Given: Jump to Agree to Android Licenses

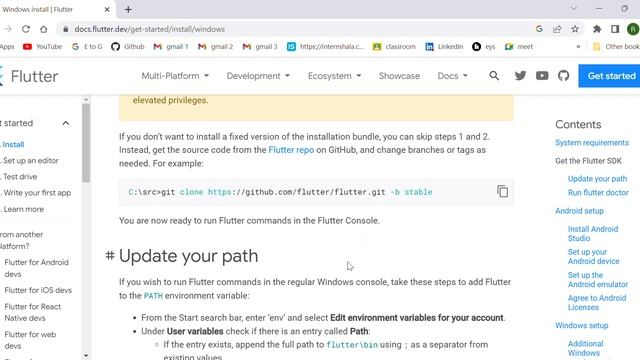Looking at the screenshot, I should 597,302.
